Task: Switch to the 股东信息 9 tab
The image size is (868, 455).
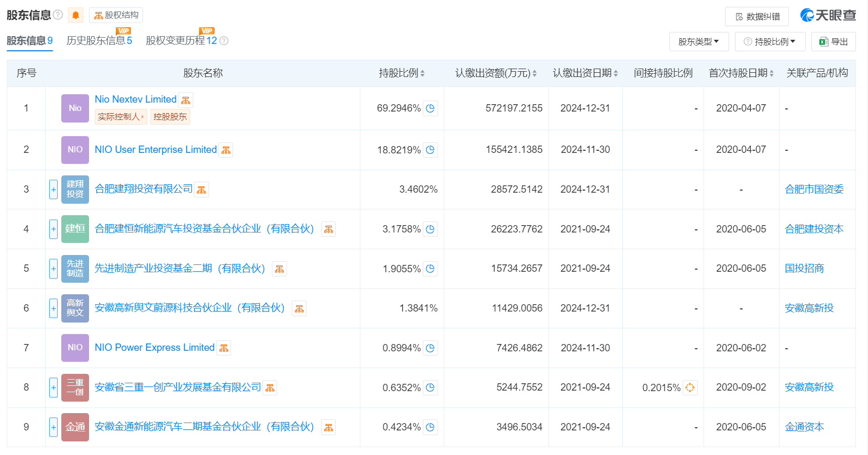Action: pos(30,41)
